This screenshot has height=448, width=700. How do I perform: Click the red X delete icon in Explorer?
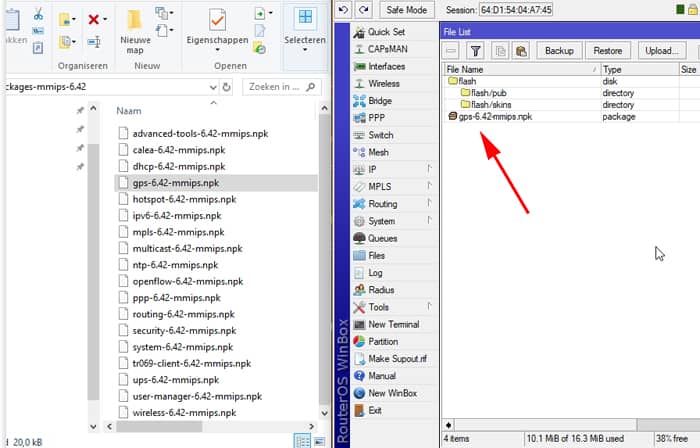click(x=94, y=19)
